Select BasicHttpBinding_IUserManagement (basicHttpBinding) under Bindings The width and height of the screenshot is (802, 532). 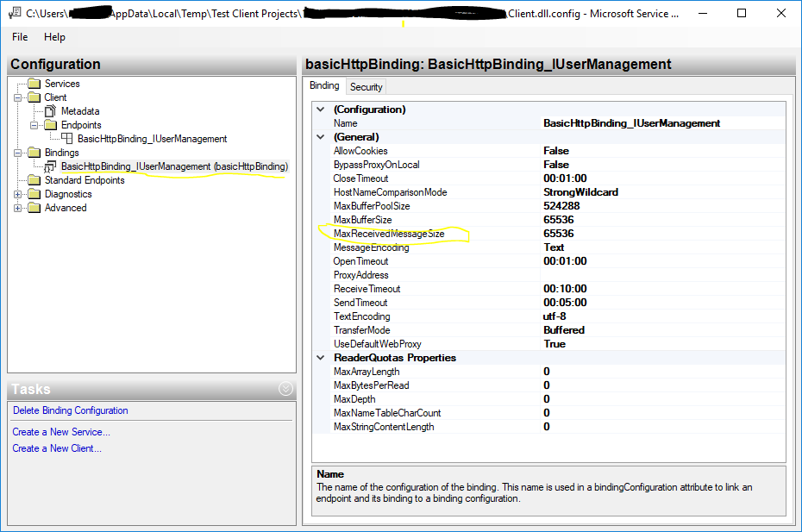pyautogui.click(x=174, y=166)
